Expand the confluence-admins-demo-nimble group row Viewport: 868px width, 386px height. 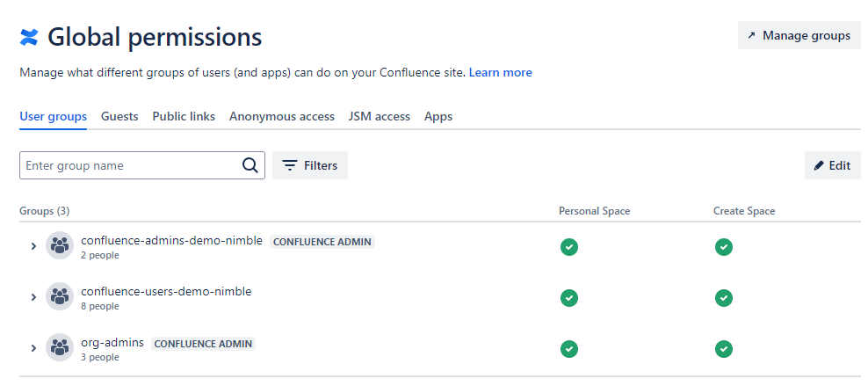(33, 246)
